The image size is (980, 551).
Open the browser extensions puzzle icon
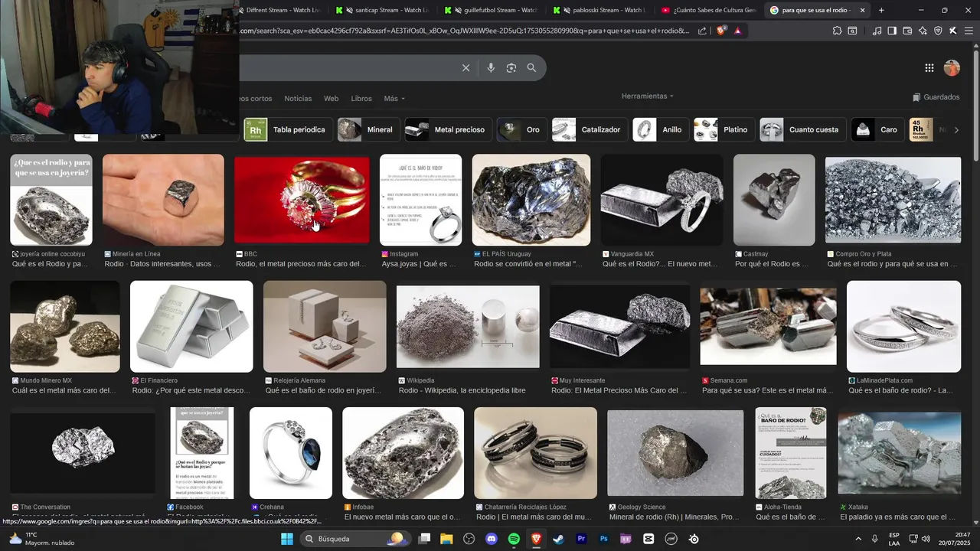pos(837,31)
